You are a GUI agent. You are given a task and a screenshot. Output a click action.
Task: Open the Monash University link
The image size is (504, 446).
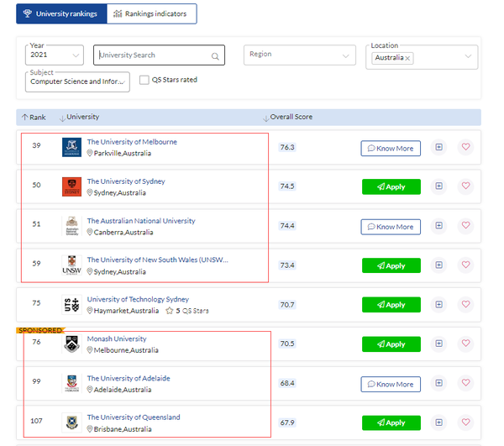[117, 338]
